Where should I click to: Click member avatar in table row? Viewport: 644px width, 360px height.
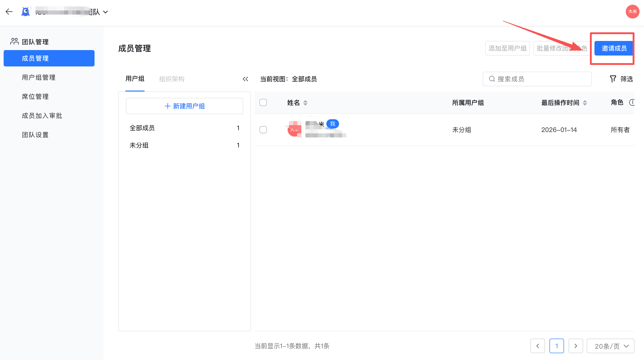pos(294,130)
